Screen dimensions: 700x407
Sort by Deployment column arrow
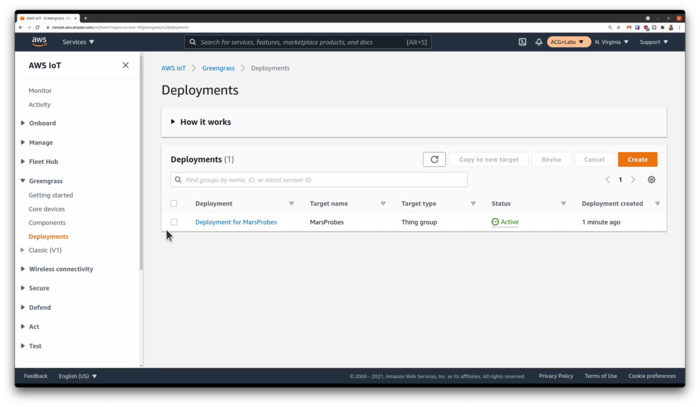pyautogui.click(x=292, y=204)
